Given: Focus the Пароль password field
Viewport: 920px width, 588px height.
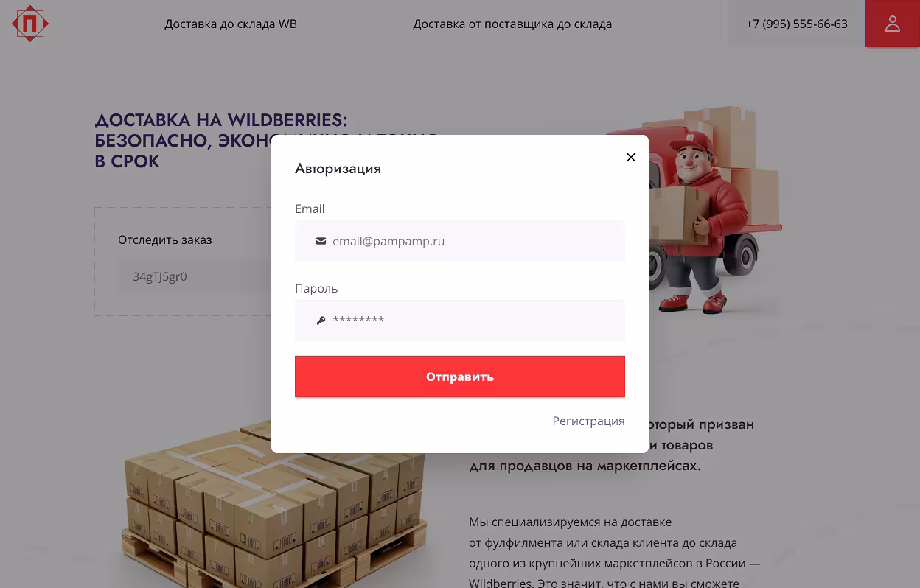Looking at the screenshot, I should pyautogui.click(x=460, y=321).
